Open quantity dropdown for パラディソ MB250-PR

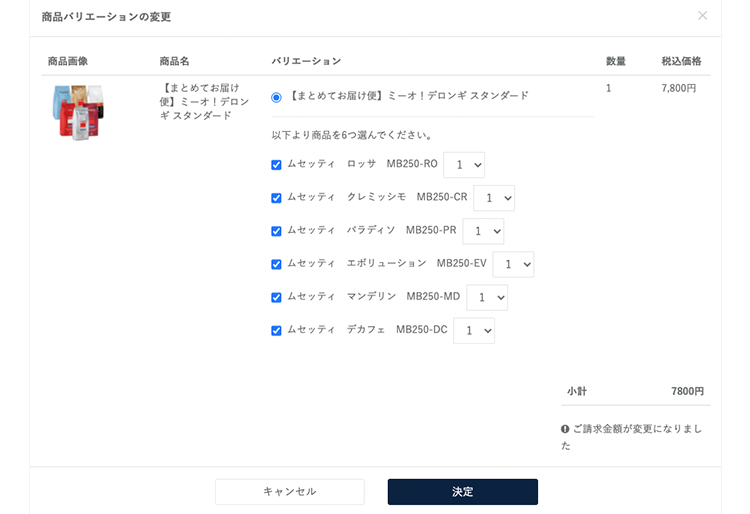click(483, 231)
